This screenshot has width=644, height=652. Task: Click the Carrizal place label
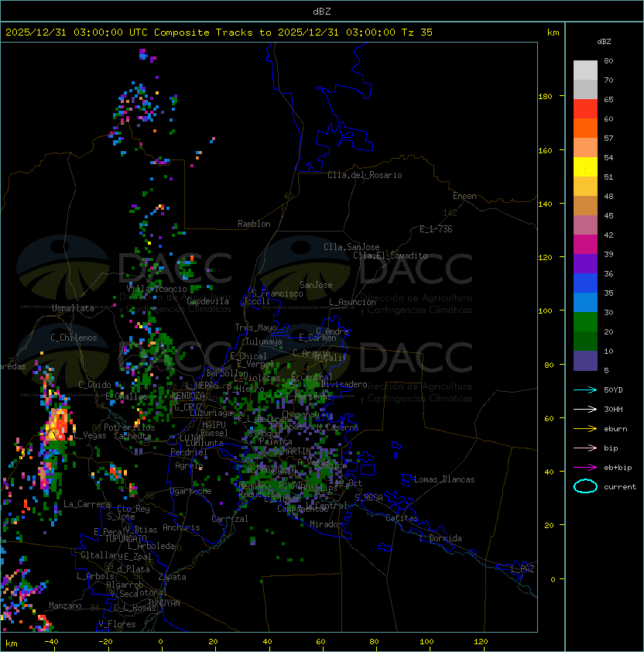point(230,519)
